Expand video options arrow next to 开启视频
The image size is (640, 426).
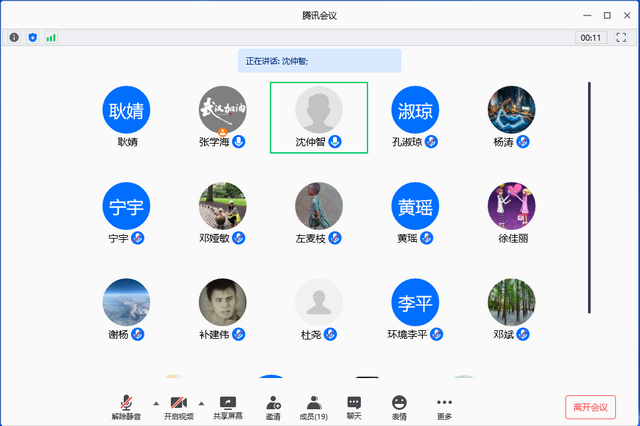click(x=202, y=402)
